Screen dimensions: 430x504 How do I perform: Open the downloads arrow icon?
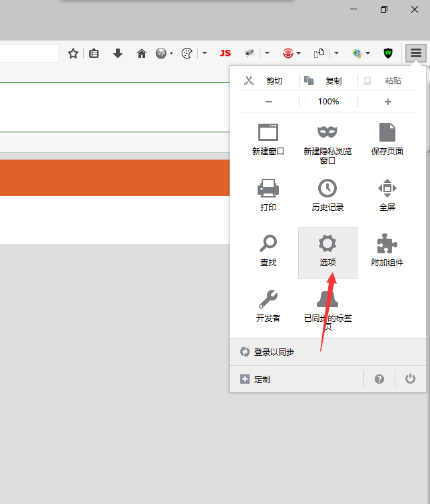pyautogui.click(x=118, y=53)
